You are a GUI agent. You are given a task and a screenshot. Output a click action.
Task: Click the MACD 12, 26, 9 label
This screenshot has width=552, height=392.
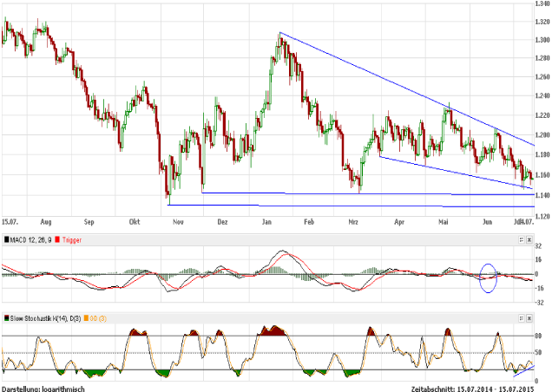tap(31, 238)
